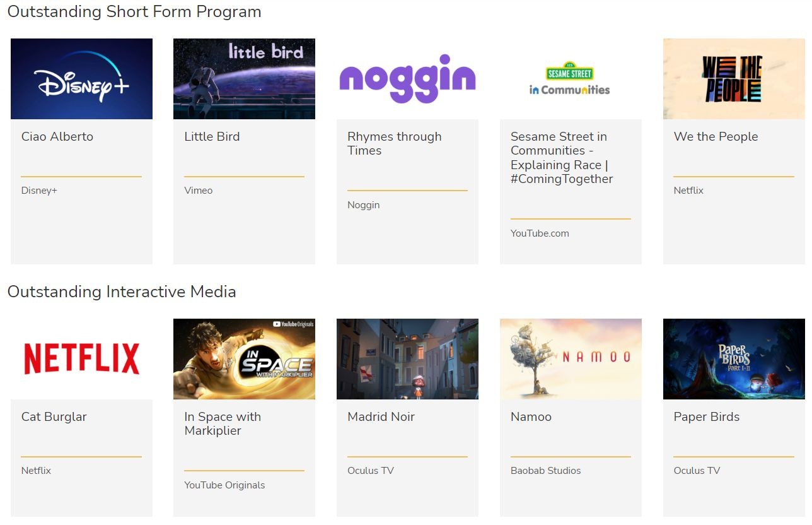Viewport: 812px width, 525px height.
Task: Open the Ciao Alberto title link
Action: 57,137
